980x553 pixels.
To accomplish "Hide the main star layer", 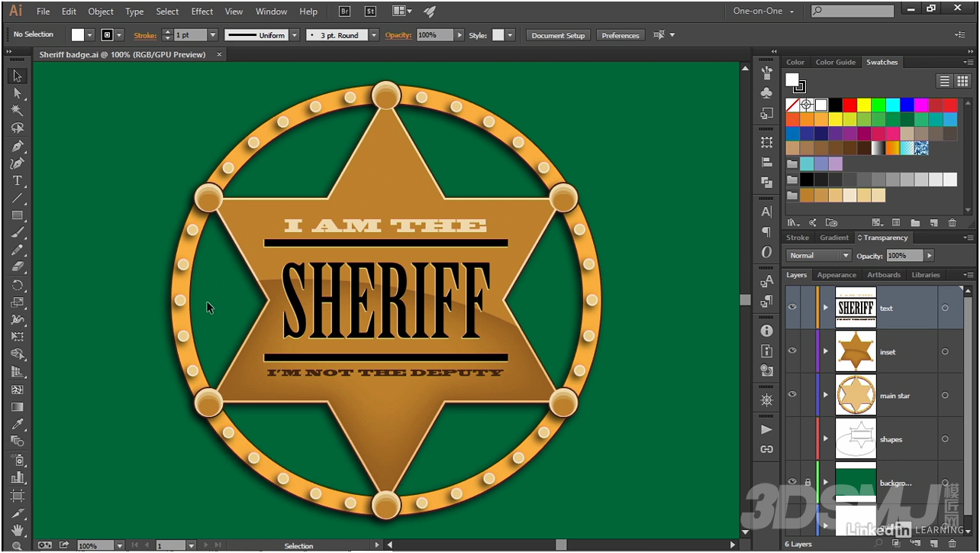I will coord(792,394).
